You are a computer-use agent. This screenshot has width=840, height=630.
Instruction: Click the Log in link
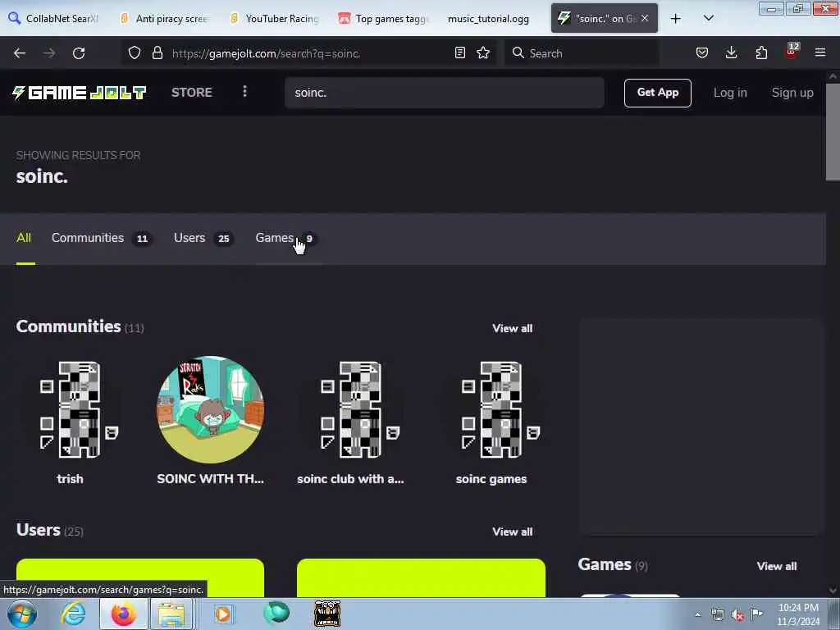[730, 93]
